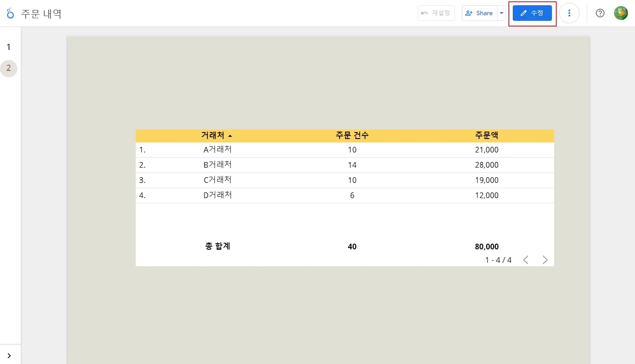This screenshot has width=635, height=364.
Task: Select the A거래처 cell
Action: tap(217, 150)
